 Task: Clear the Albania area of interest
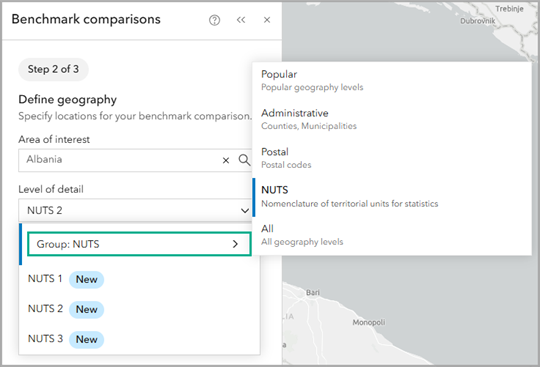tap(226, 160)
